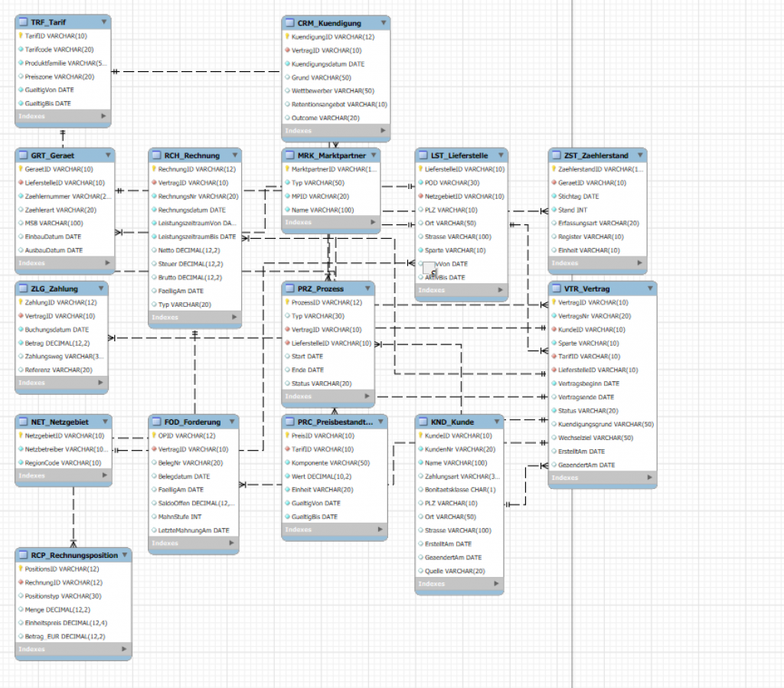The image size is (784, 688).
Task: Click the primary key icon beside KundeID
Action: 420,435
